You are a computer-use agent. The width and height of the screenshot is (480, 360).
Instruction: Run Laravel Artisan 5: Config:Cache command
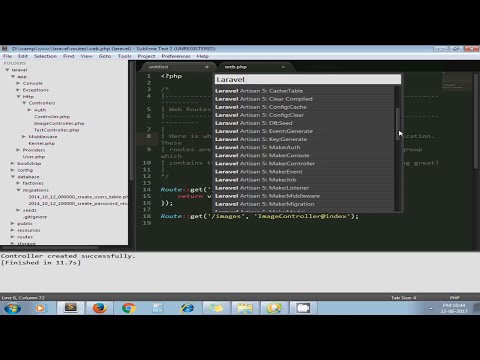point(303,107)
